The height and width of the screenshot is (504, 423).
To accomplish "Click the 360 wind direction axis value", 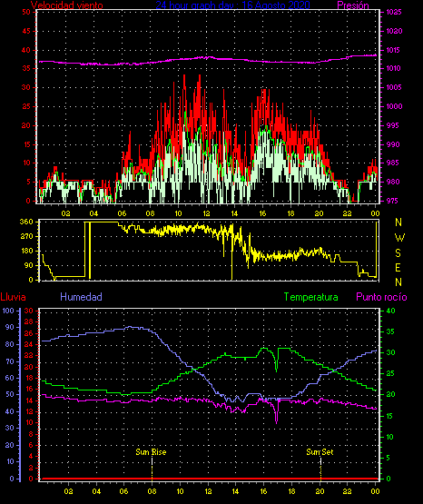I will (26, 222).
